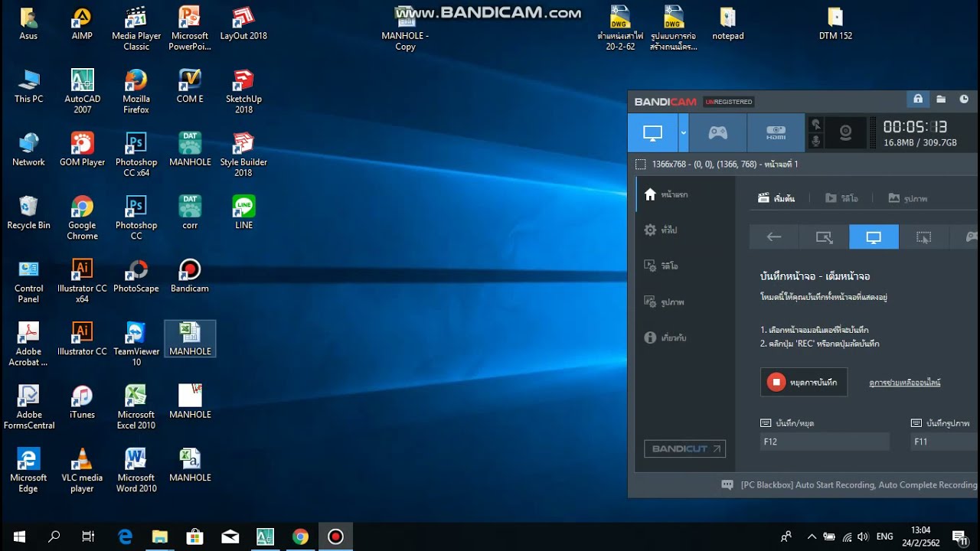Click the 1366x768 recording area text
The image size is (980, 551).
[x=724, y=165]
